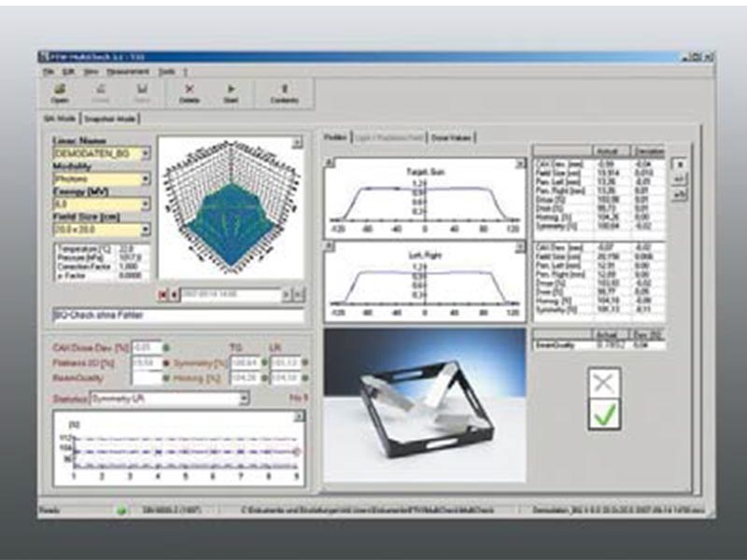The width and height of the screenshot is (747, 560).
Task: Click the Correction Factor row in conditions table
Action: (x=102, y=267)
